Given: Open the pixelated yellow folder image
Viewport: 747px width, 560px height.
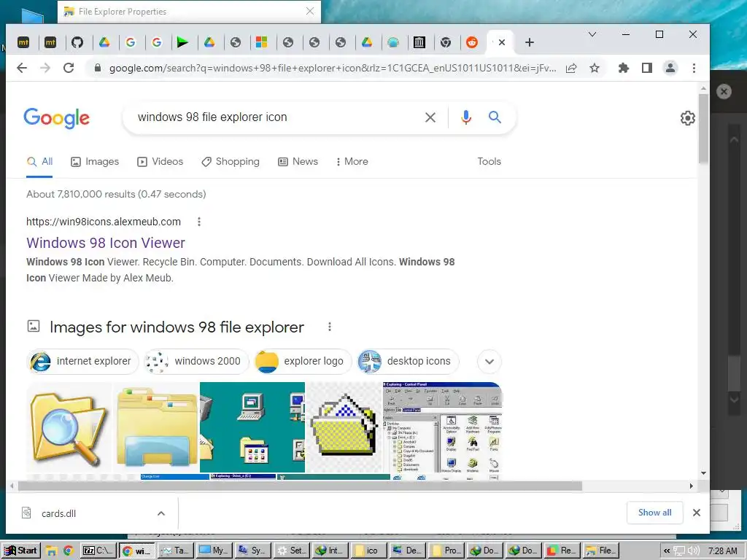Looking at the screenshot, I should coord(344,427).
